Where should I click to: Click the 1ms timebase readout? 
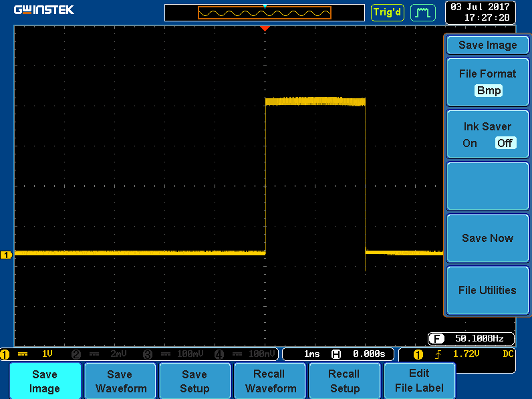pyautogui.click(x=312, y=354)
